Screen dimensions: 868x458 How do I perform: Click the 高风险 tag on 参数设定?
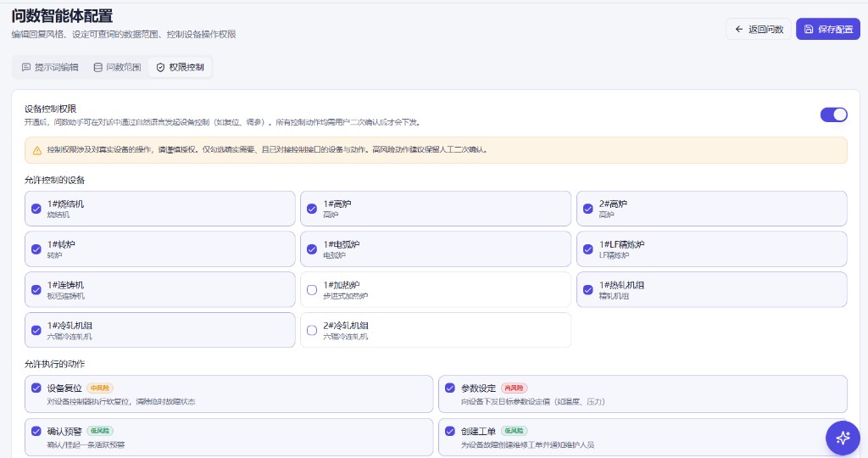pos(515,388)
